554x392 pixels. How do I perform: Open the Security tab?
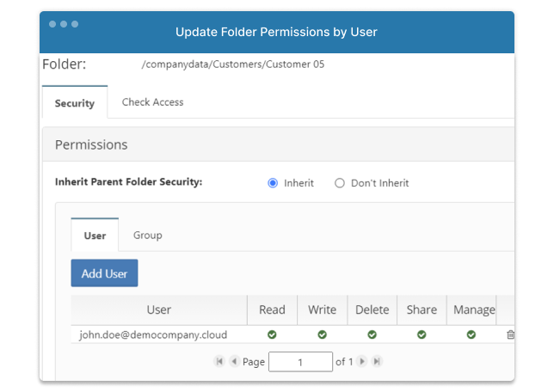(x=75, y=103)
